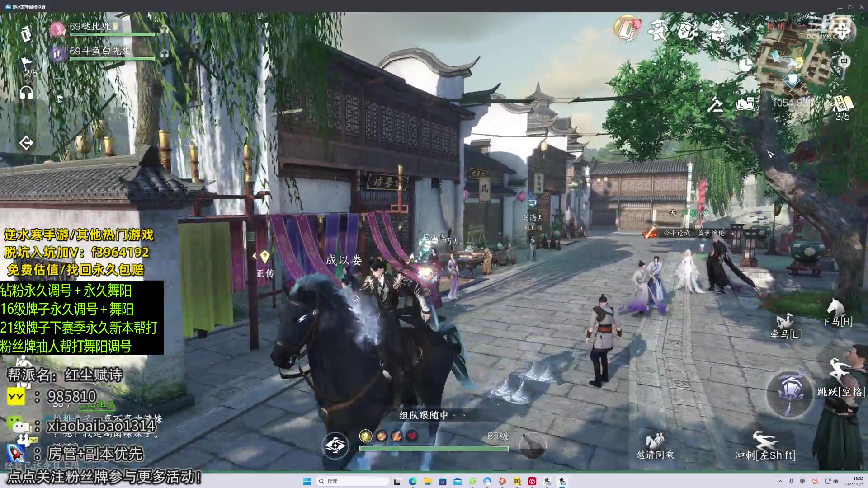This screenshot has width=868, height=488.
Task: Toggle the headphone voice icon on left sidebar
Action: [x=26, y=93]
